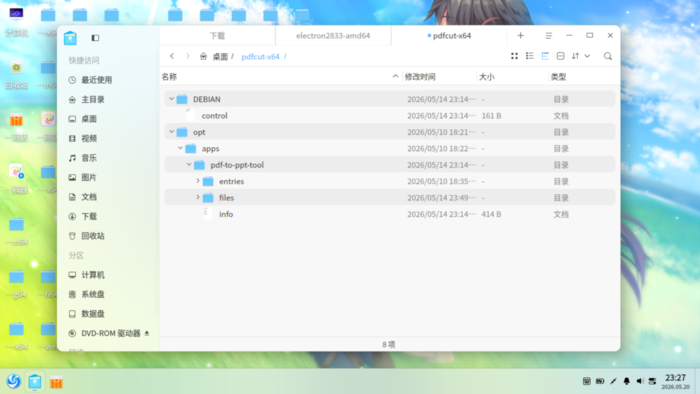This screenshot has width=700, height=394.
Task: Go back with the left arrow
Action: pos(172,56)
